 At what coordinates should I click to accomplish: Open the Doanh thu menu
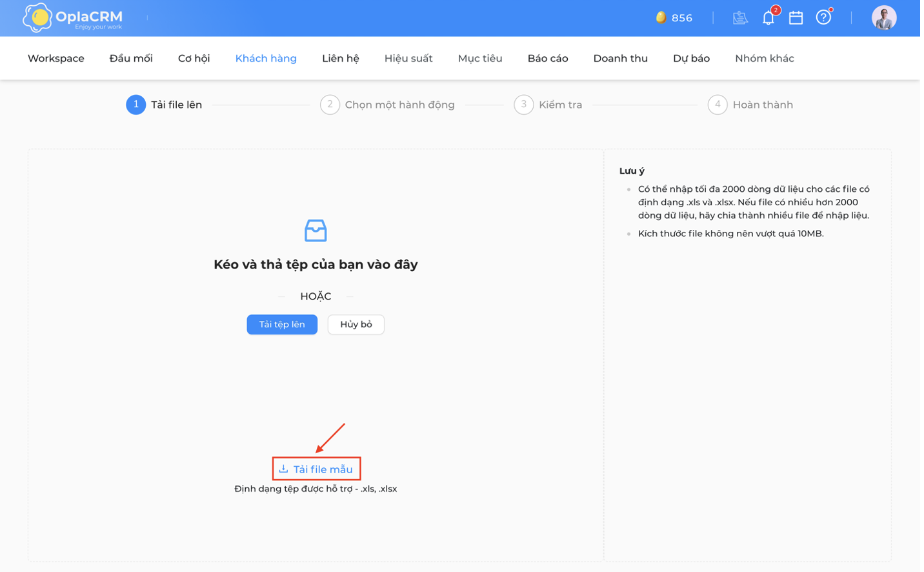point(621,58)
